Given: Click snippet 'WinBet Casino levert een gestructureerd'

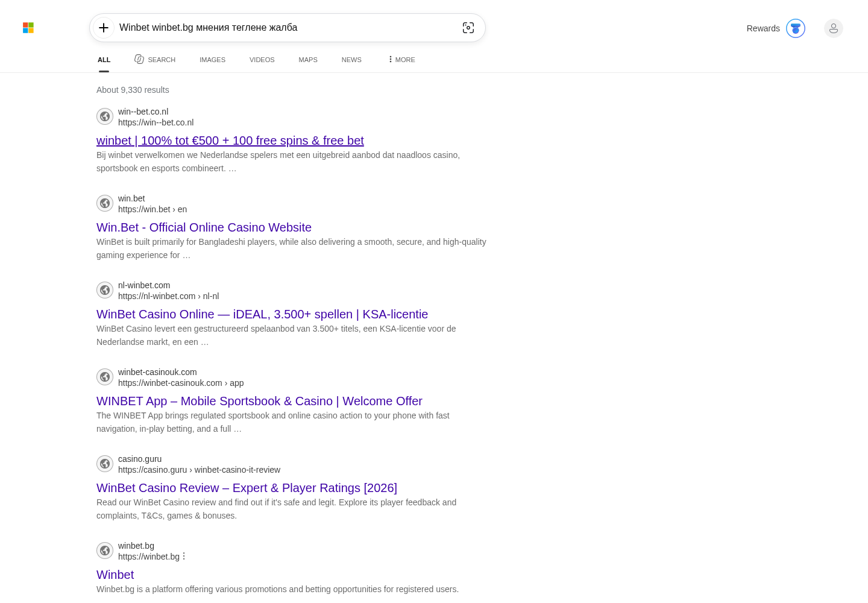Looking at the screenshot, I should [x=276, y=335].
